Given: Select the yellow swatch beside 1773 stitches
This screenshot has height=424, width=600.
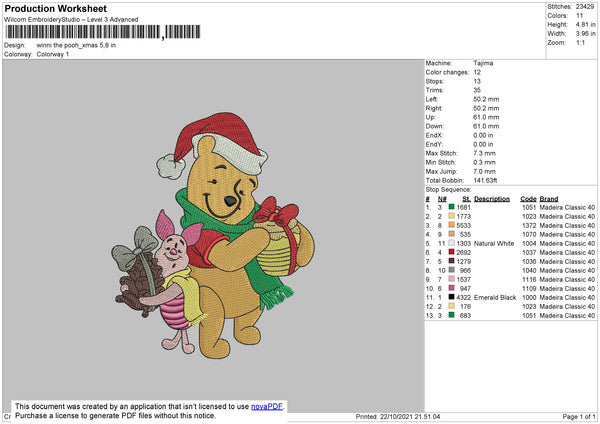Looking at the screenshot, I should pos(452,216).
